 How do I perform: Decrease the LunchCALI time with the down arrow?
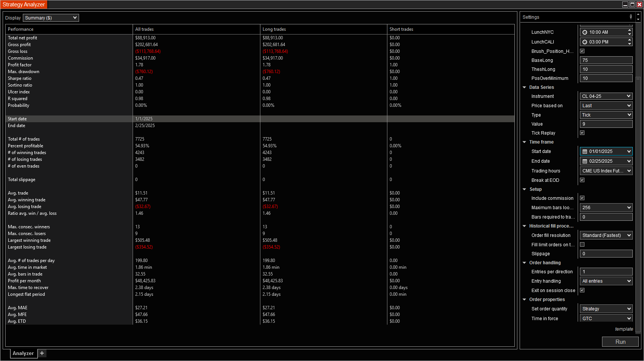tap(629, 44)
